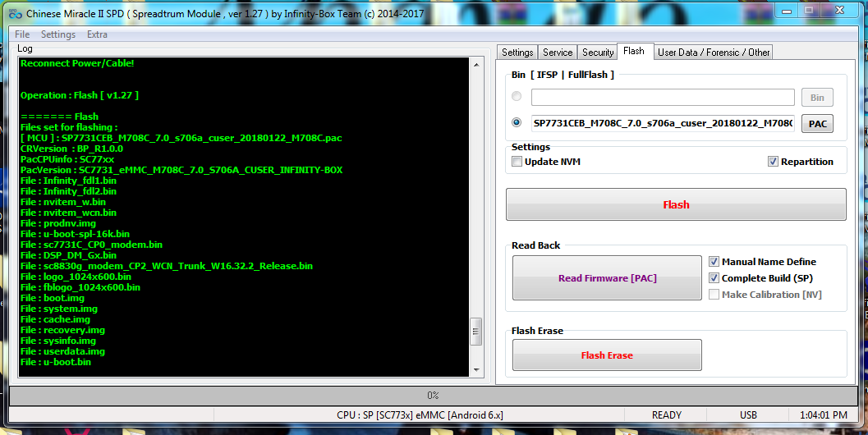The width and height of the screenshot is (868, 435).
Task: Switch to the Settings tab
Action: [x=517, y=52]
